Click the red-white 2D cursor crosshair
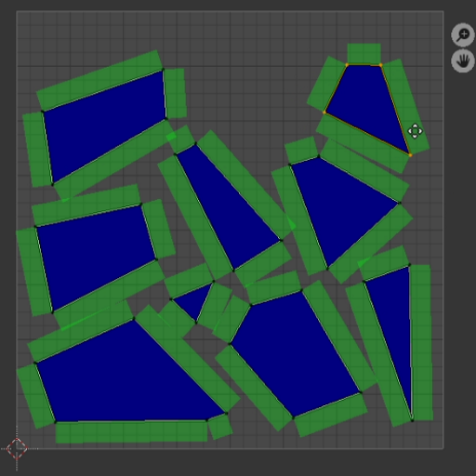Image resolution: width=476 pixels, height=476 pixels. pos(17,448)
